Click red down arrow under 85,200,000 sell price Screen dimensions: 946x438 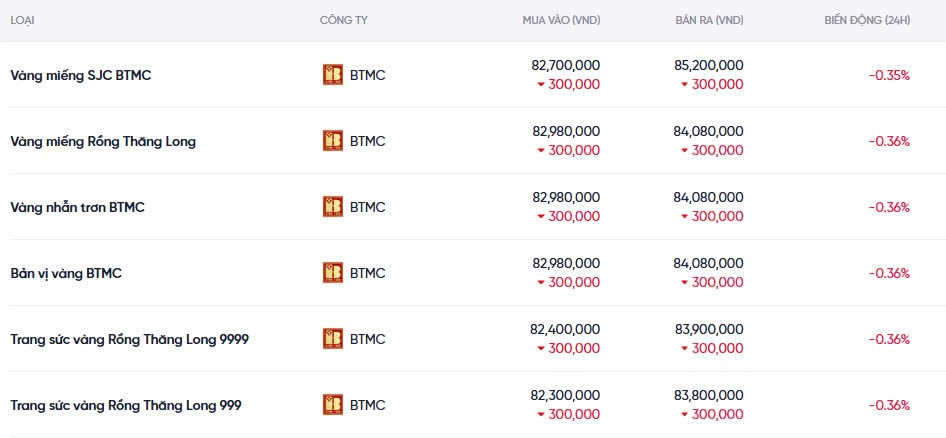pos(685,85)
